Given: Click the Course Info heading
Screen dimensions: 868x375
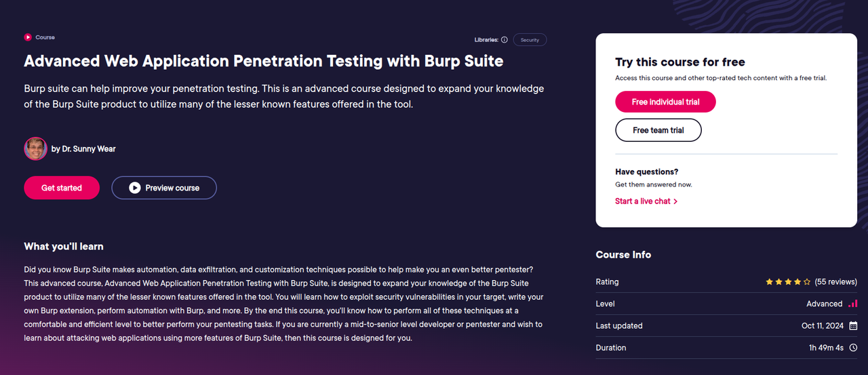Looking at the screenshot, I should (x=623, y=255).
